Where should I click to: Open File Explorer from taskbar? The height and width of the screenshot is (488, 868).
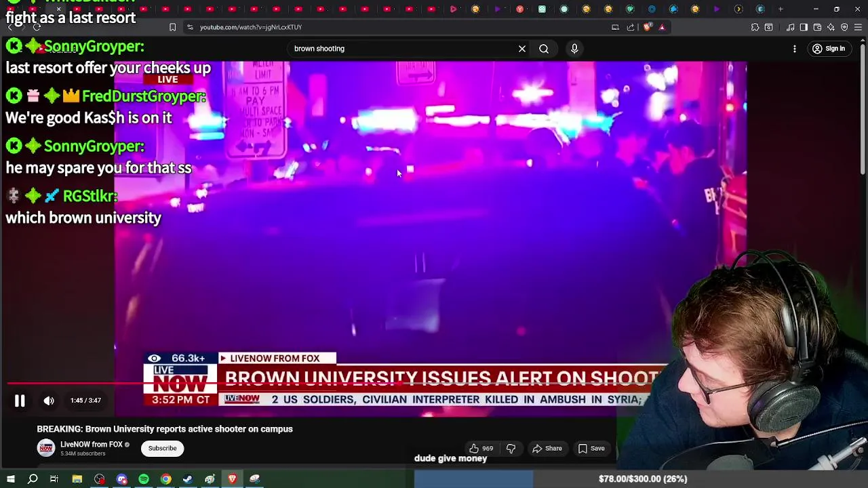pyautogui.click(x=77, y=479)
